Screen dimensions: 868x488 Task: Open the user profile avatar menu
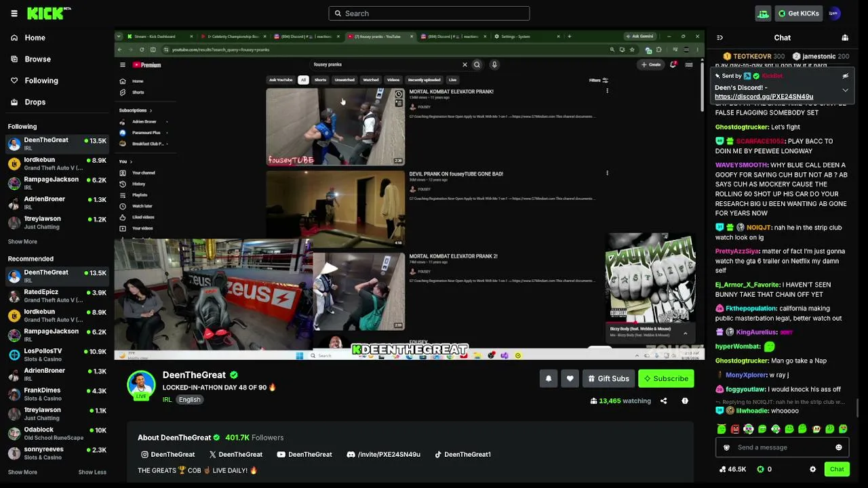click(x=834, y=14)
